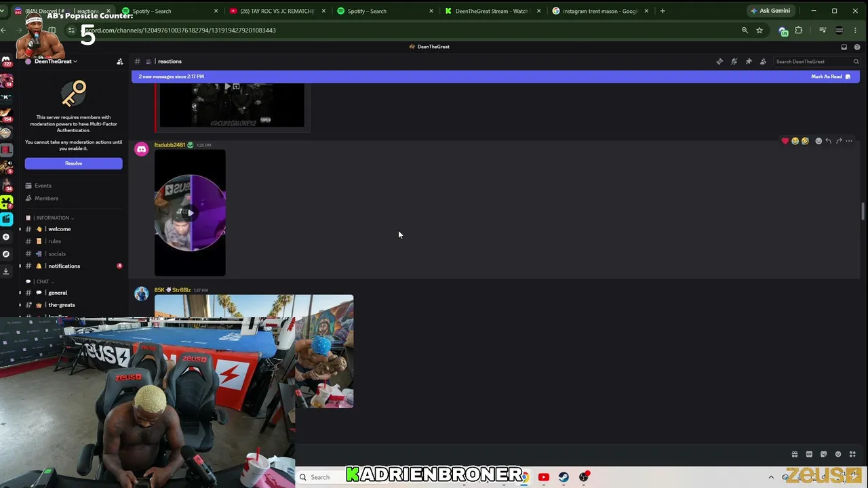Viewport: 868px width, 488px height.
Task: Click the zoom magnifier in the address bar
Action: [745, 30]
